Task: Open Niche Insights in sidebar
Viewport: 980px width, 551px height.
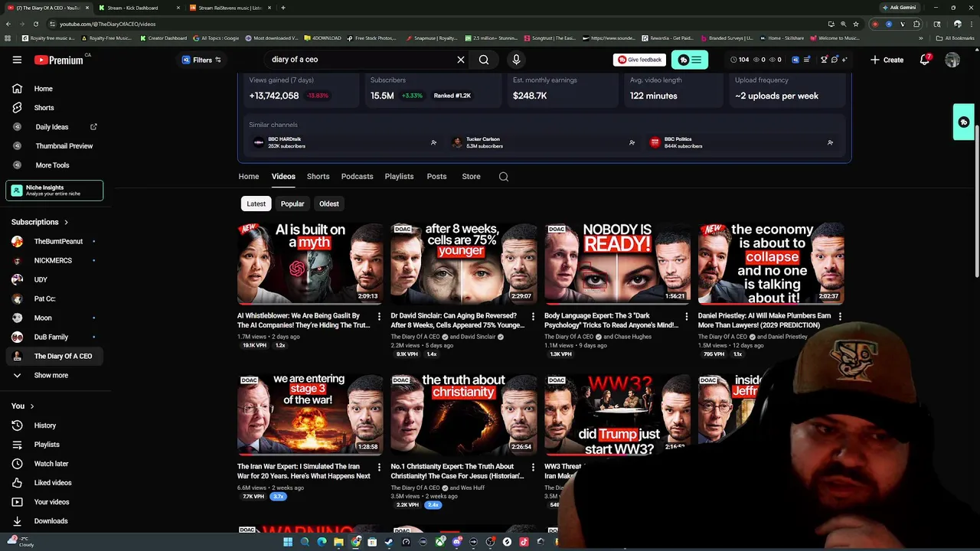Action: coord(54,191)
